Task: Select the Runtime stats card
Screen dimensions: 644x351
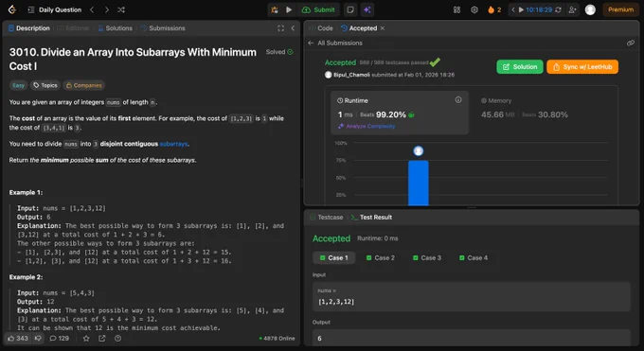Action: point(400,113)
